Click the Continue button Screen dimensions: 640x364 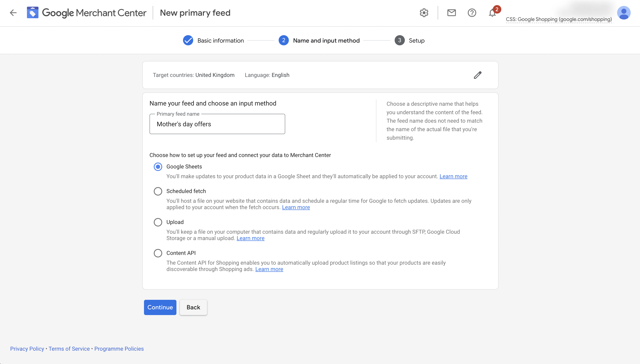(160, 307)
